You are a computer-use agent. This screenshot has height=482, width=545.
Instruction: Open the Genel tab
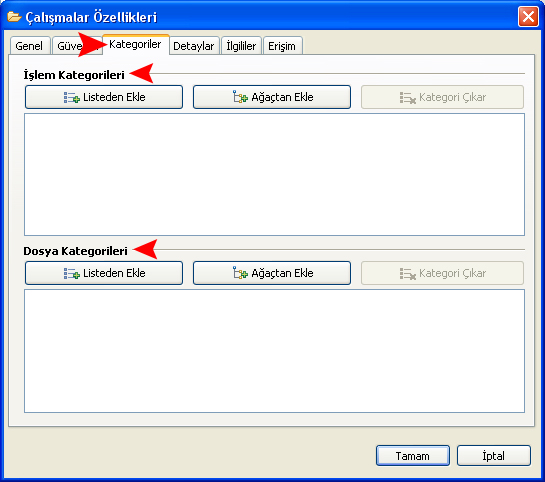(x=29, y=46)
